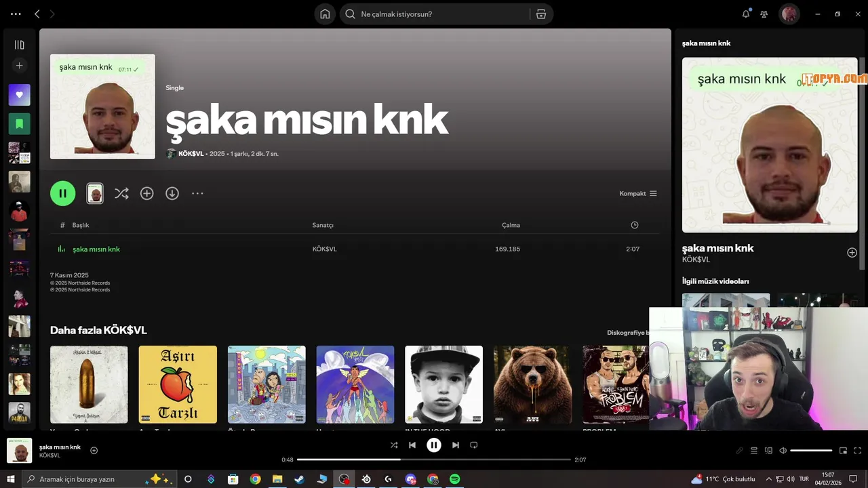Go to Spotify Home icon
This screenshot has width=868, height=488.
[x=325, y=14]
